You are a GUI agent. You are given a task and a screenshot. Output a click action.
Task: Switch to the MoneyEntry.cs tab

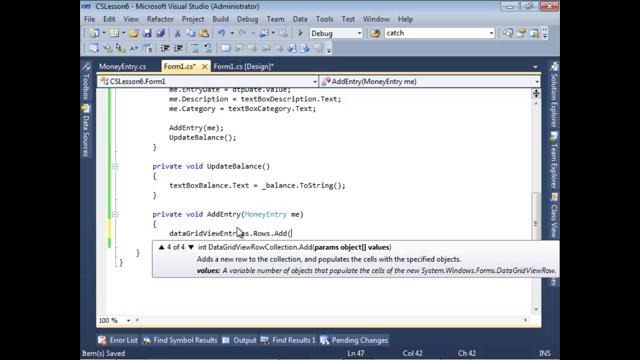[122, 67]
